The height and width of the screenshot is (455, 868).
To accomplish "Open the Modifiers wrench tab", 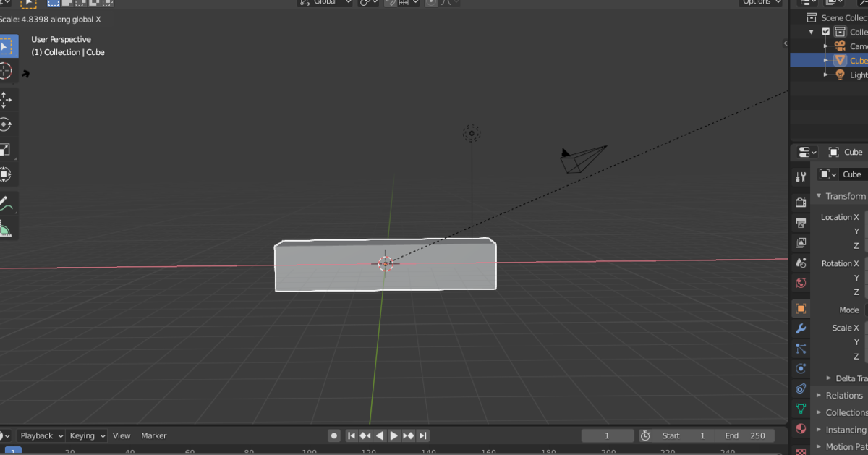I will (x=800, y=328).
